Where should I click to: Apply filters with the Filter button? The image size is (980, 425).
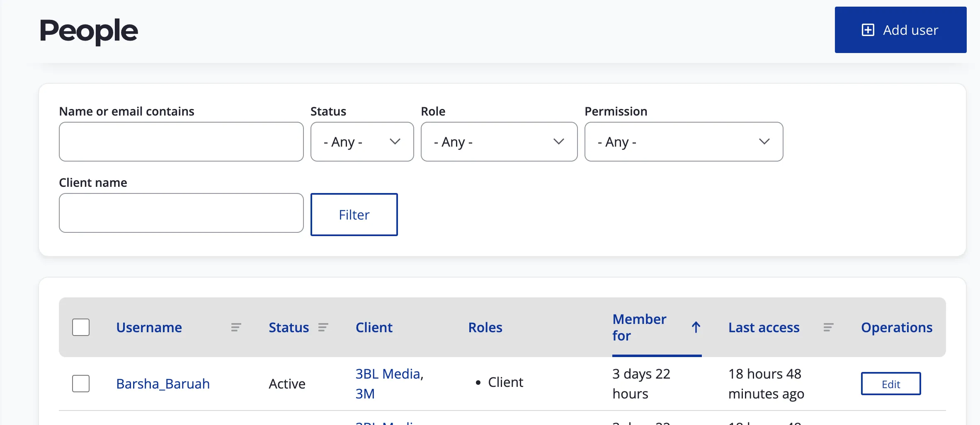[x=354, y=215]
